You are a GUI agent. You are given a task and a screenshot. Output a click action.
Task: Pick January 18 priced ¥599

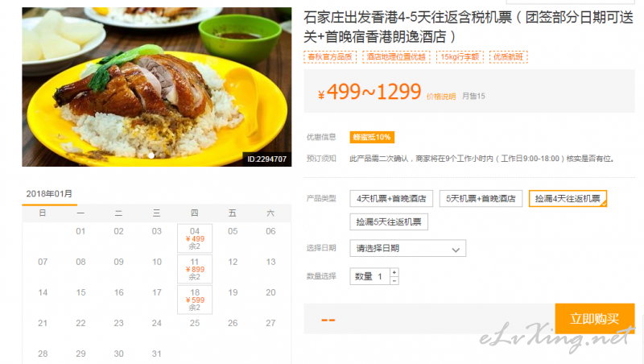195,300
